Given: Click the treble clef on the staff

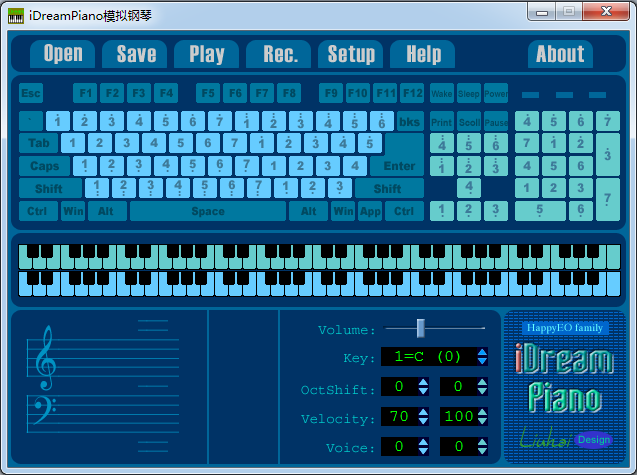Looking at the screenshot, I should (45, 361).
